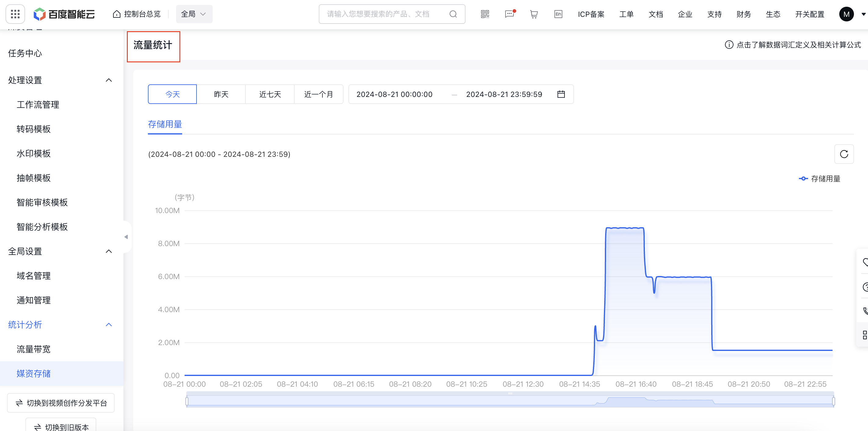Select the 昨天 time range
The height and width of the screenshot is (431, 868).
tap(221, 94)
